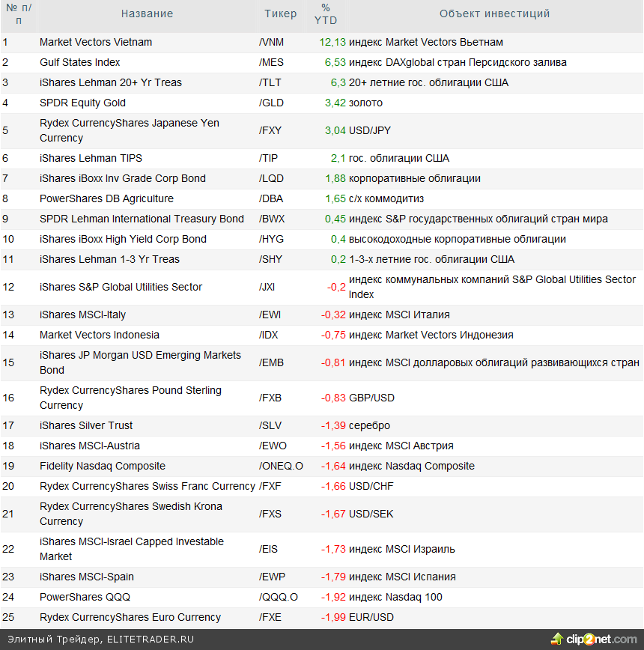Click the /TLT ticker symbol
This screenshot has width=644, height=650.
click(x=270, y=82)
